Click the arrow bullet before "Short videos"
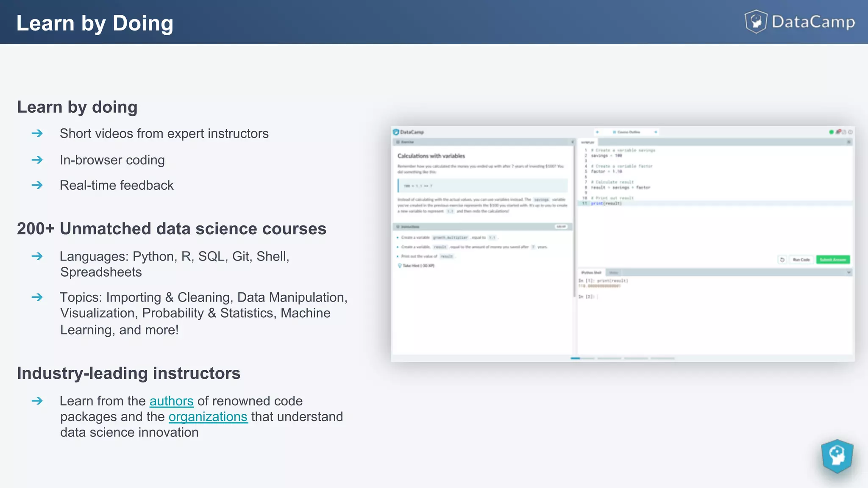The width and height of the screenshot is (868, 488). (x=37, y=133)
